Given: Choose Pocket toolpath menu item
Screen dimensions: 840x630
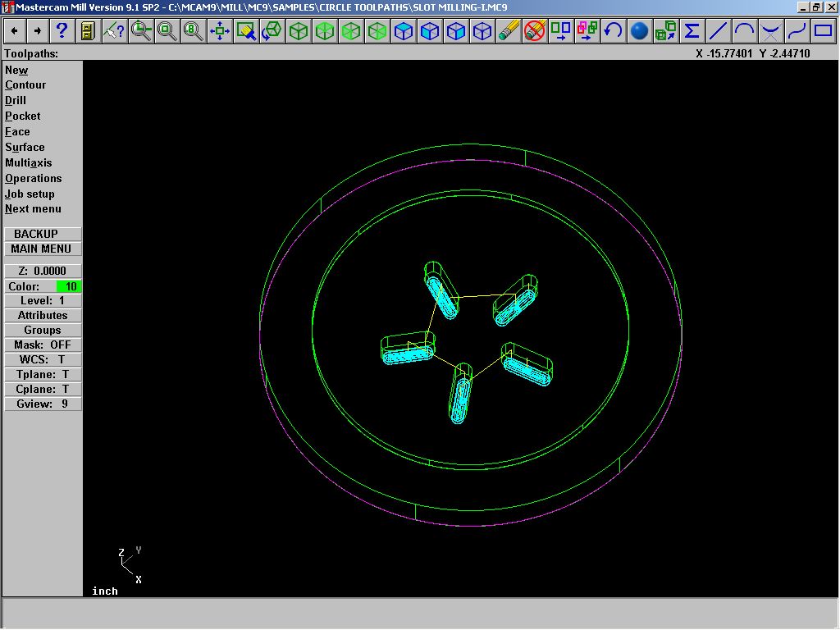Looking at the screenshot, I should pos(23,116).
